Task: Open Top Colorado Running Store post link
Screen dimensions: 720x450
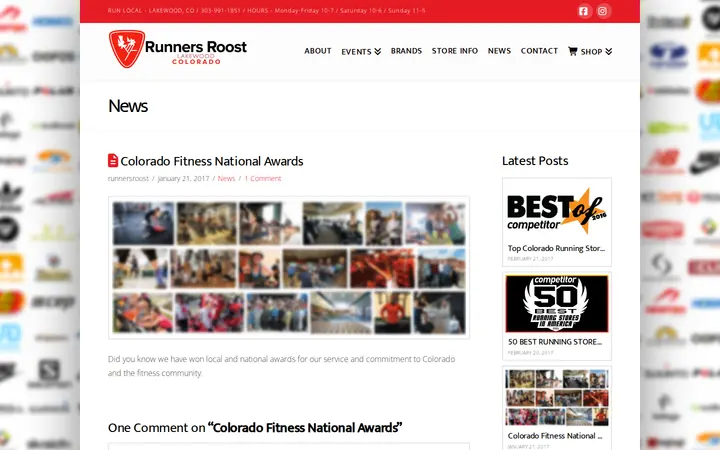Action: pos(556,248)
